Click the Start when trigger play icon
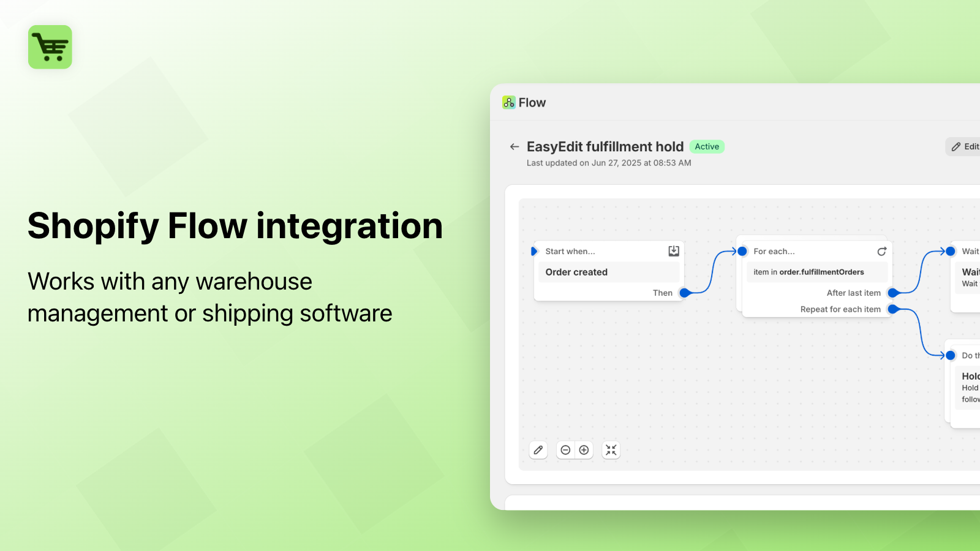The height and width of the screenshot is (551, 980). coord(533,251)
